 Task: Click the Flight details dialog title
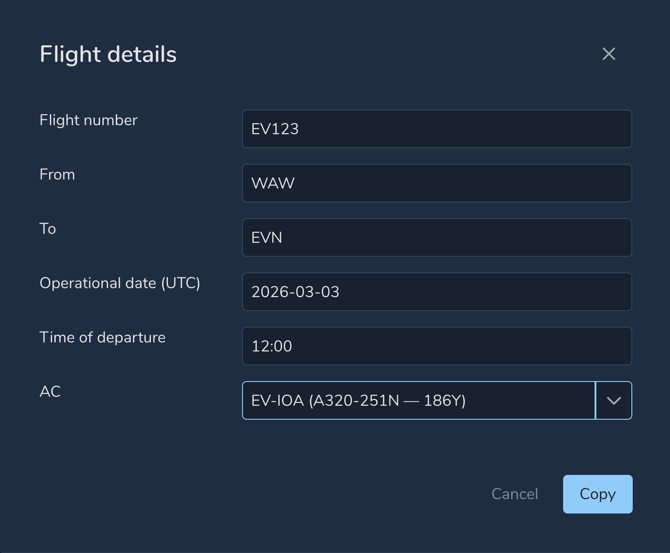pos(108,54)
